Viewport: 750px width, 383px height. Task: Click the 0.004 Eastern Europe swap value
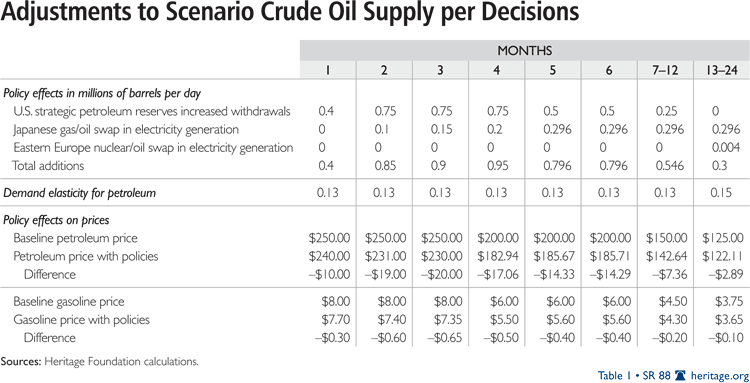pos(721,148)
